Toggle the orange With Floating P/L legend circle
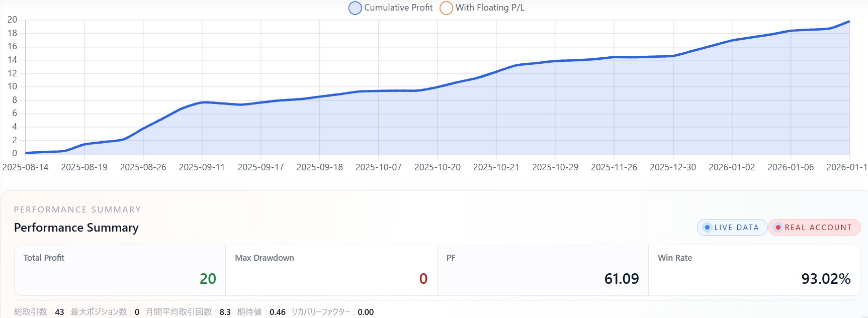Image resolution: width=868 pixels, height=318 pixels. pyautogui.click(x=446, y=8)
